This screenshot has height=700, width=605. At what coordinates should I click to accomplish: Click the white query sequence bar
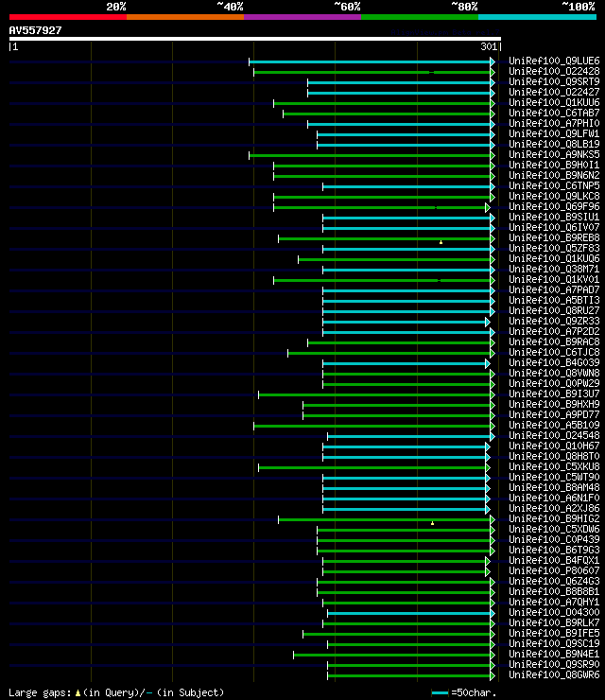[254, 39]
